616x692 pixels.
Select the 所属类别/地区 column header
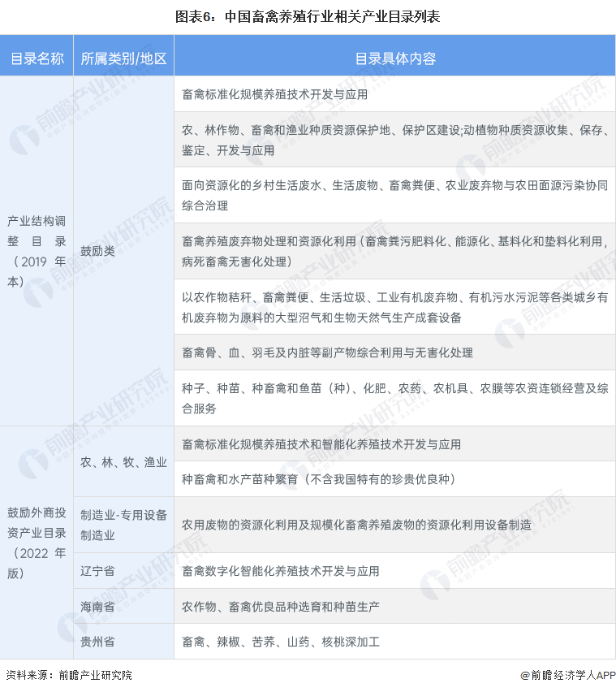coord(123,58)
